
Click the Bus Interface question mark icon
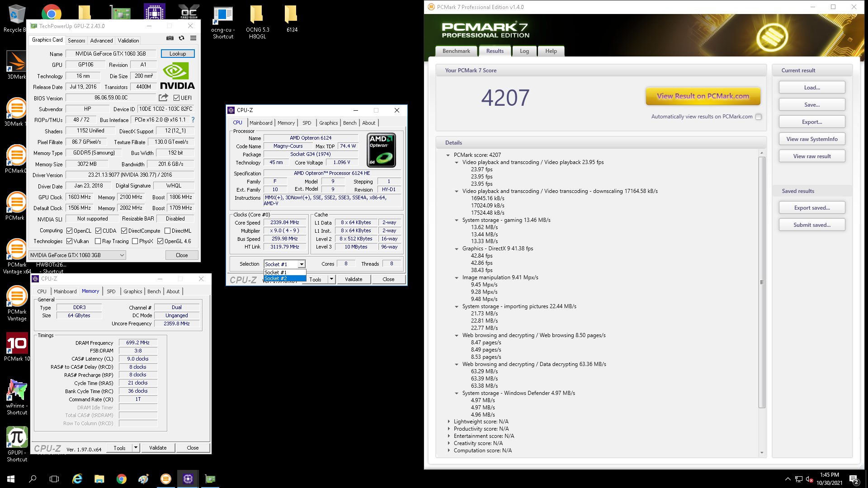click(193, 120)
